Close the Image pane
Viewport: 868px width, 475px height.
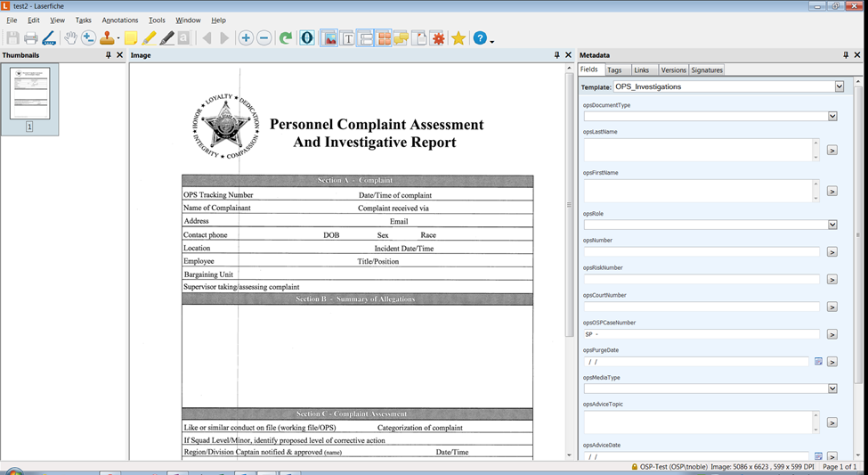point(568,55)
